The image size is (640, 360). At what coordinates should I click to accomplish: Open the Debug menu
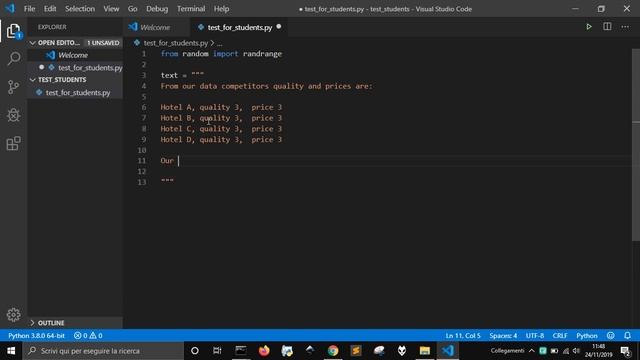pyautogui.click(x=157, y=9)
